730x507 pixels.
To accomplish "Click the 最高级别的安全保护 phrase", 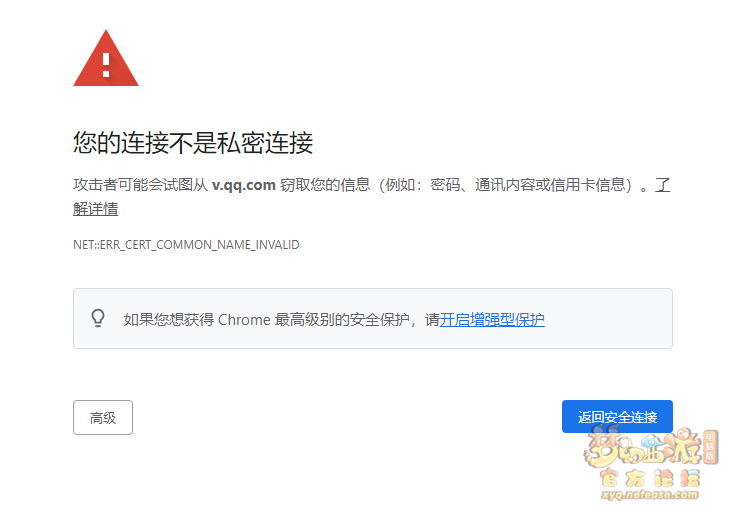I will point(342,319).
